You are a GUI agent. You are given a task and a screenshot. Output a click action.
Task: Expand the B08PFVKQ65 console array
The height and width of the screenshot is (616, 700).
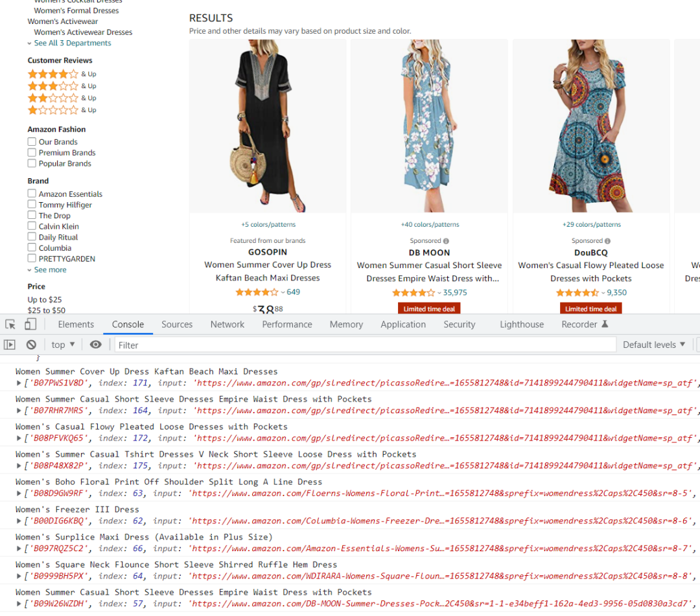point(19,438)
